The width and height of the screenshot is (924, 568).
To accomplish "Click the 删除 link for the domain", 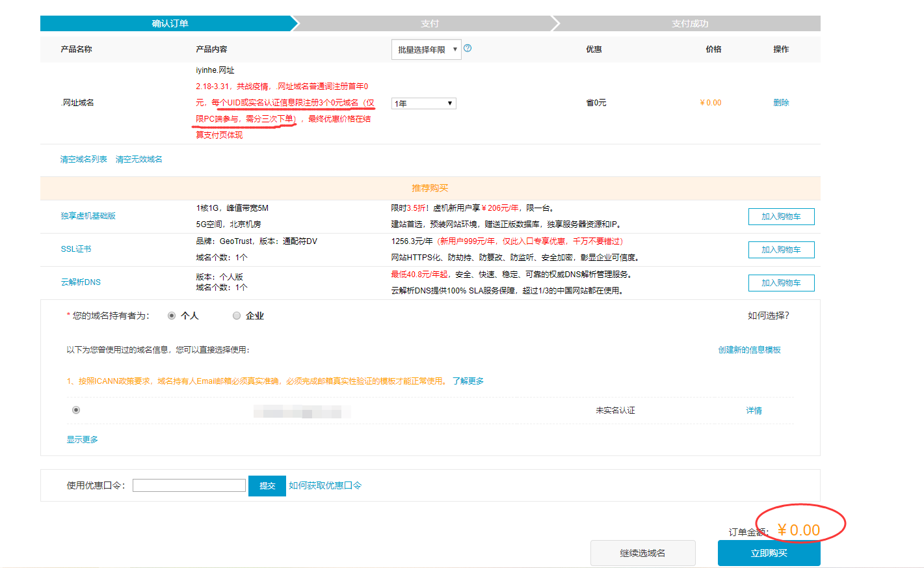I will [x=781, y=103].
